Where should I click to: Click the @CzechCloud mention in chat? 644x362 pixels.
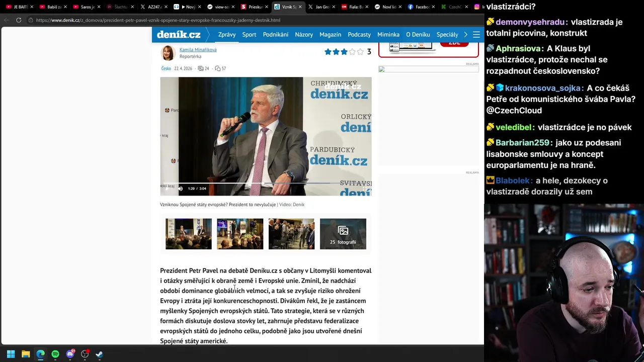pos(514,111)
